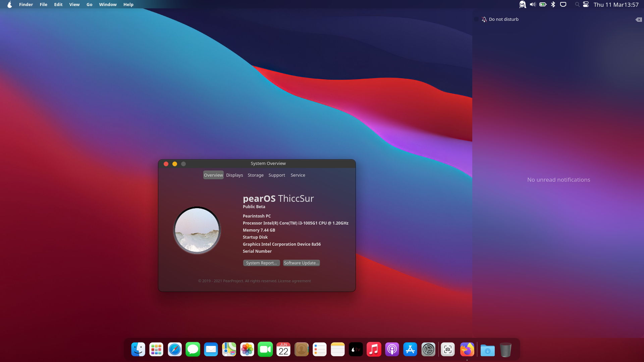Open the Music app in dock
Screen dimensions: 644x362
pyautogui.click(x=374, y=350)
